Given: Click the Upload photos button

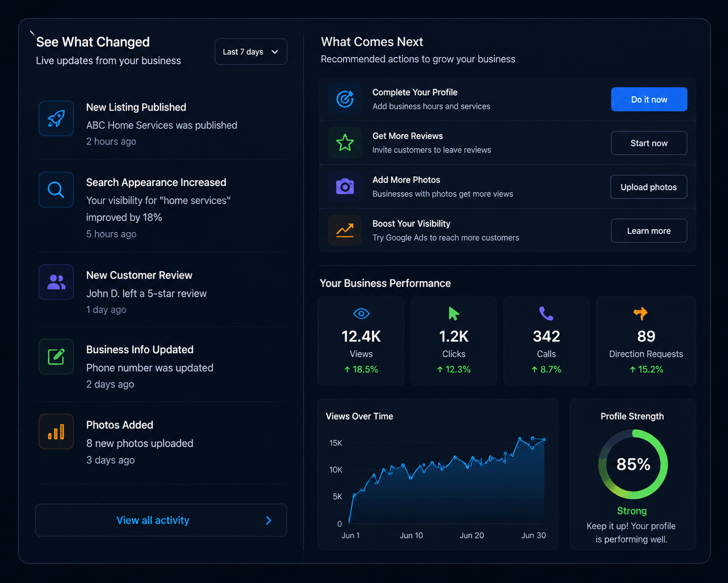Looking at the screenshot, I should 649,187.
